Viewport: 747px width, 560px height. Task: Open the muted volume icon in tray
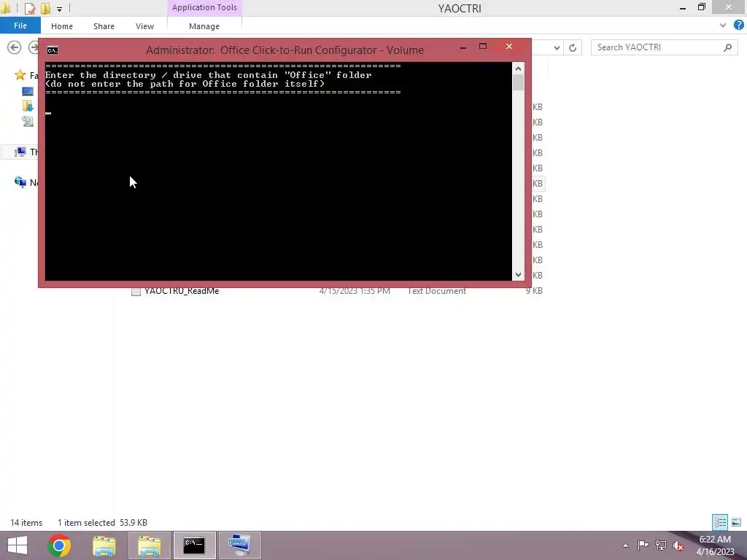pos(678,545)
